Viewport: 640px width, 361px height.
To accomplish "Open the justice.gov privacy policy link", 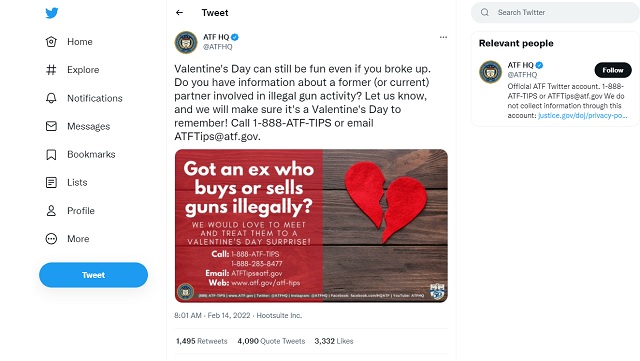I will pos(582,116).
